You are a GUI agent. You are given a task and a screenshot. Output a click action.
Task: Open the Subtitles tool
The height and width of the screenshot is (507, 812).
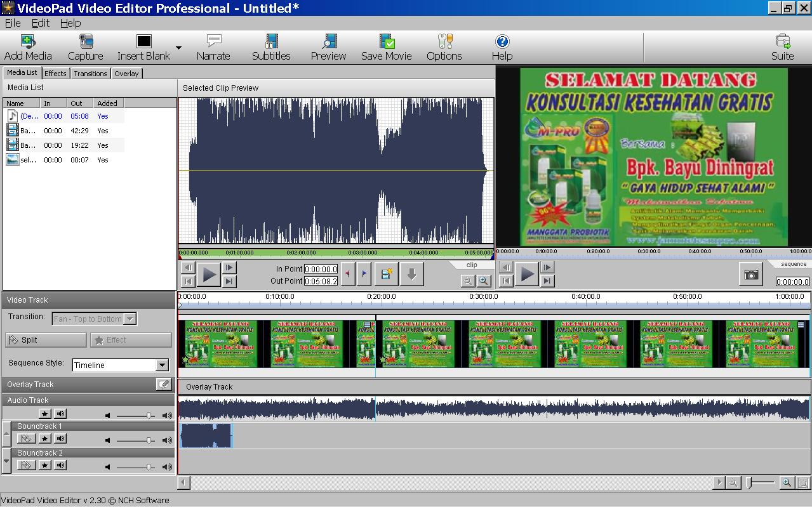pos(271,48)
